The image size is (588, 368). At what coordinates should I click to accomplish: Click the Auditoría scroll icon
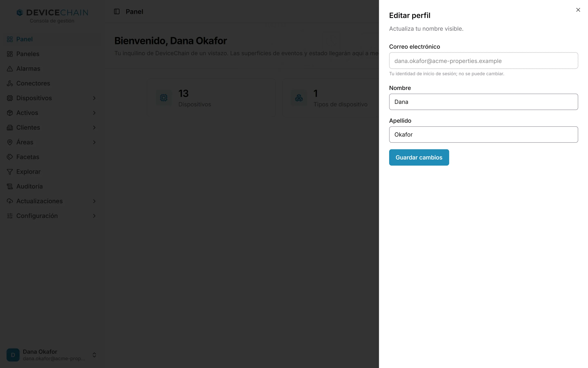10,186
